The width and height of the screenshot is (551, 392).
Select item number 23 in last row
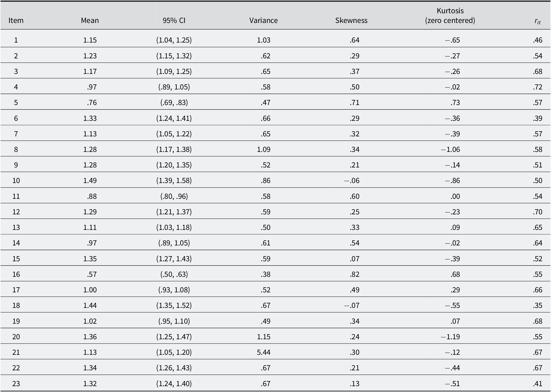(16, 384)
